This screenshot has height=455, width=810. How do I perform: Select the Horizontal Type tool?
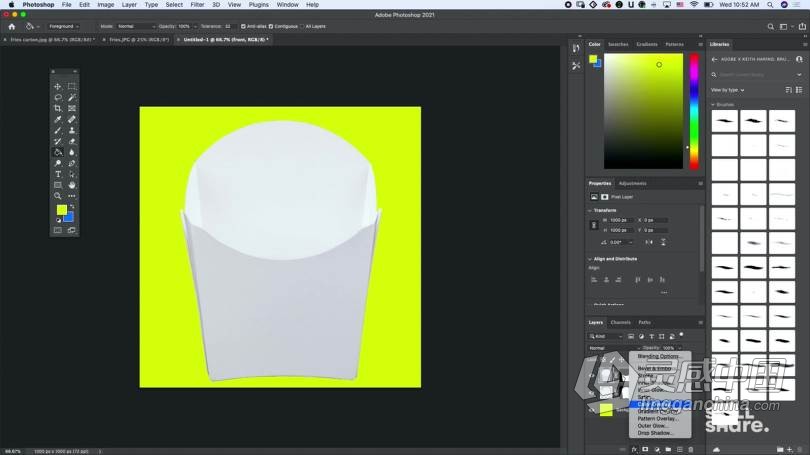point(58,174)
